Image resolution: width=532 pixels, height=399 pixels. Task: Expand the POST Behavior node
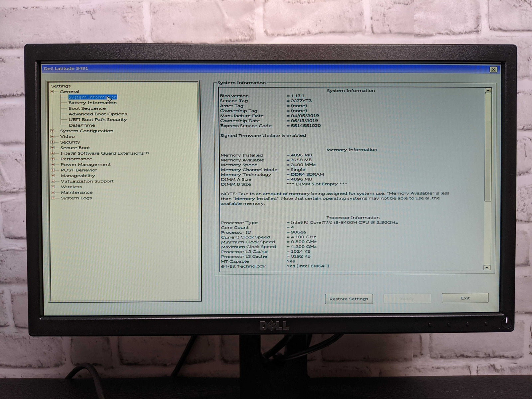pos(53,170)
